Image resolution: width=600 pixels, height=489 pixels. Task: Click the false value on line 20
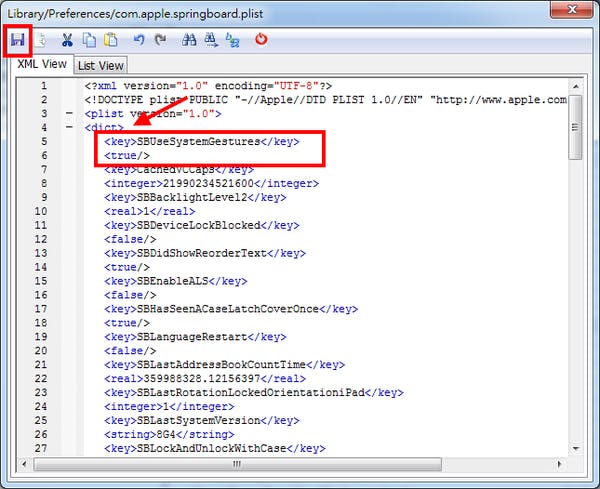point(130,351)
